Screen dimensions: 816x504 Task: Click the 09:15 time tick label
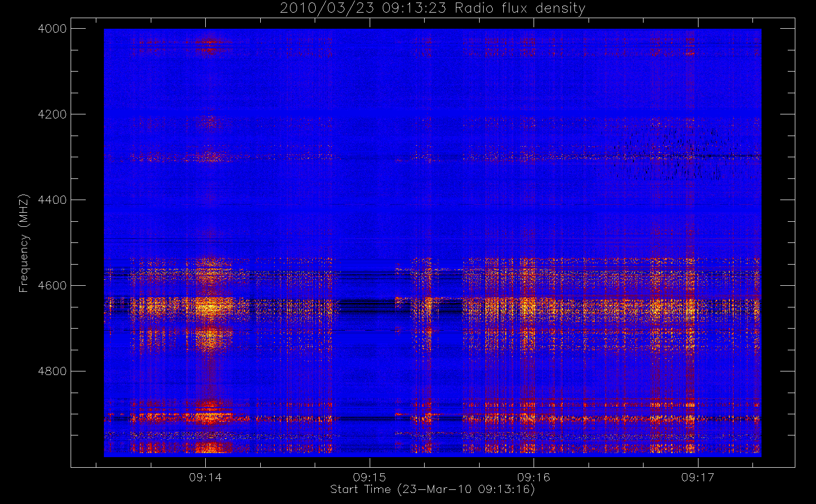click(x=369, y=477)
